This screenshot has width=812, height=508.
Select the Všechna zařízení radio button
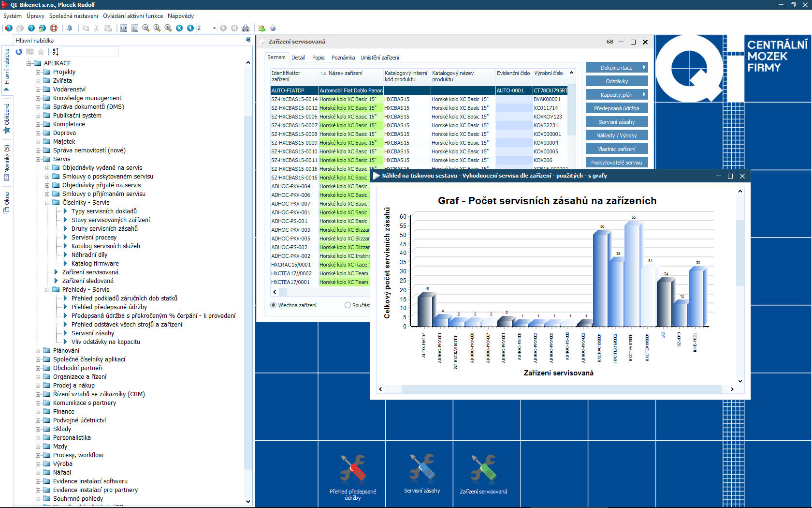coord(274,305)
